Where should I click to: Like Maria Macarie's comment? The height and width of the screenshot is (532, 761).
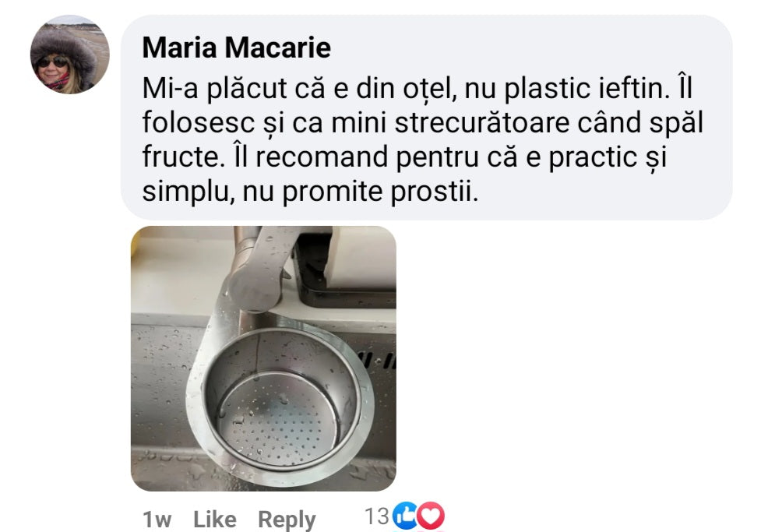(214, 519)
